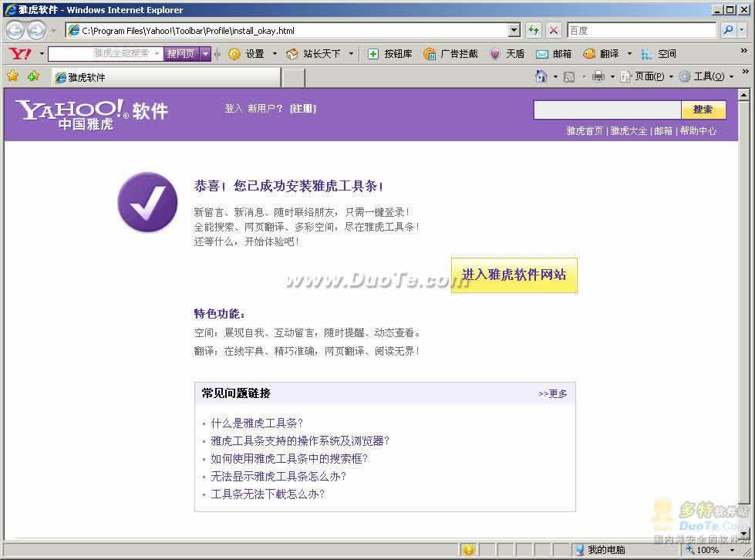Click the 百度 search input box
This screenshot has width=755, height=560.
pos(642,30)
